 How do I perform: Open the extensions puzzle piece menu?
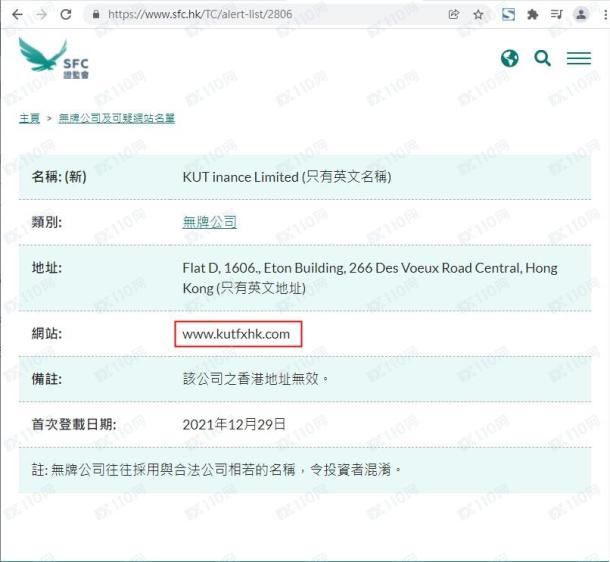tap(532, 15)
